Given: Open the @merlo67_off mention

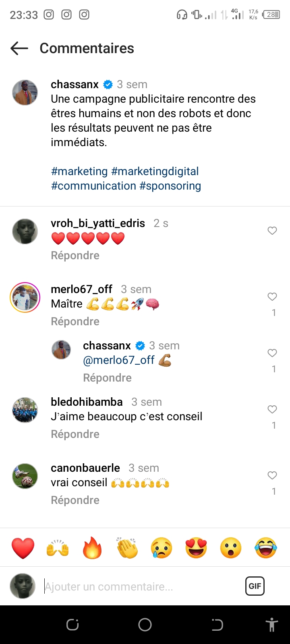Looking at the screenshot, I should click(118, 360).
